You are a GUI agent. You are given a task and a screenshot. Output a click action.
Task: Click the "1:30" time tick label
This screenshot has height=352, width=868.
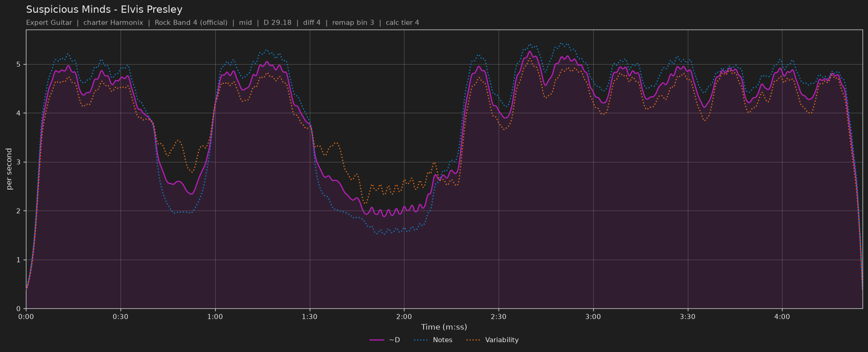click(310, 317)
